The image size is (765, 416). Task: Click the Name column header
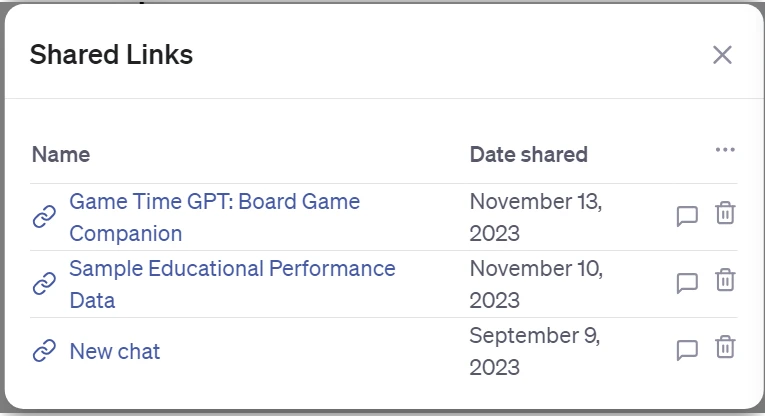61,155
